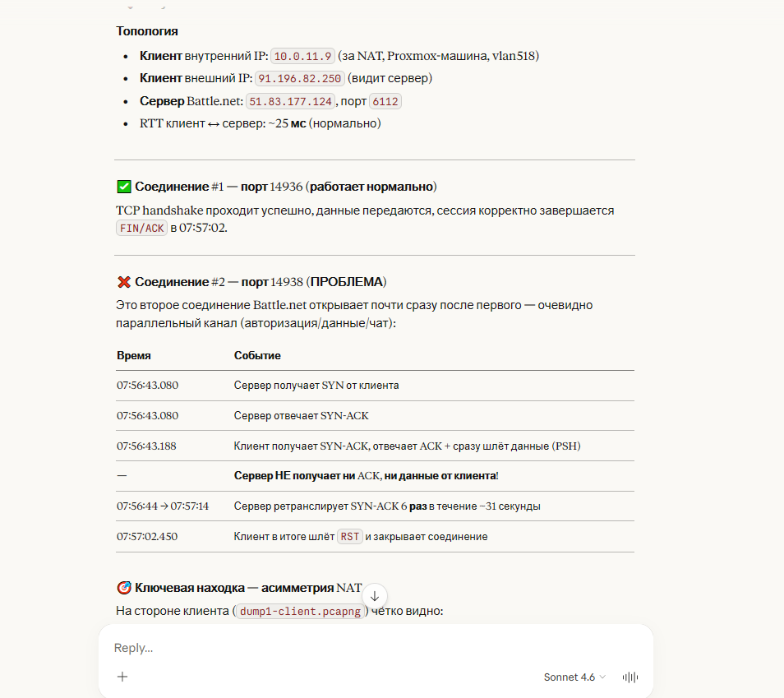The image size is (784, 698).
Task: Click the dump1-client.pcapng filename snippet
Action: [299, 612]
